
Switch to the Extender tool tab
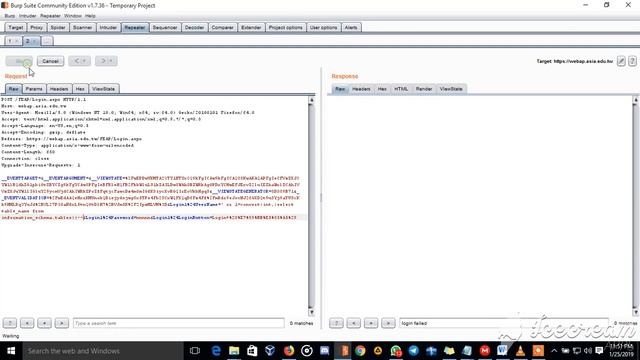coord(251,27)
